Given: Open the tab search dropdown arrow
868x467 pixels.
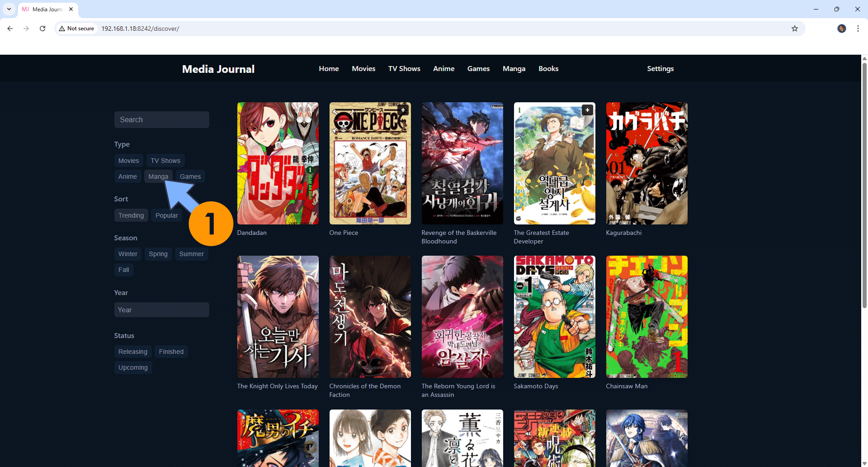Looking at the screenshot, I should 9,9.
